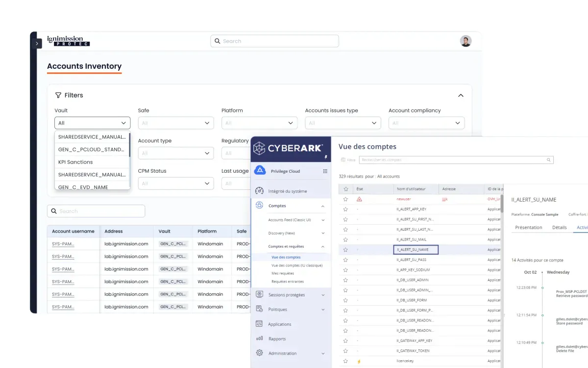Click the Rapports bar chart icon
588x368 pixels.
260,339
